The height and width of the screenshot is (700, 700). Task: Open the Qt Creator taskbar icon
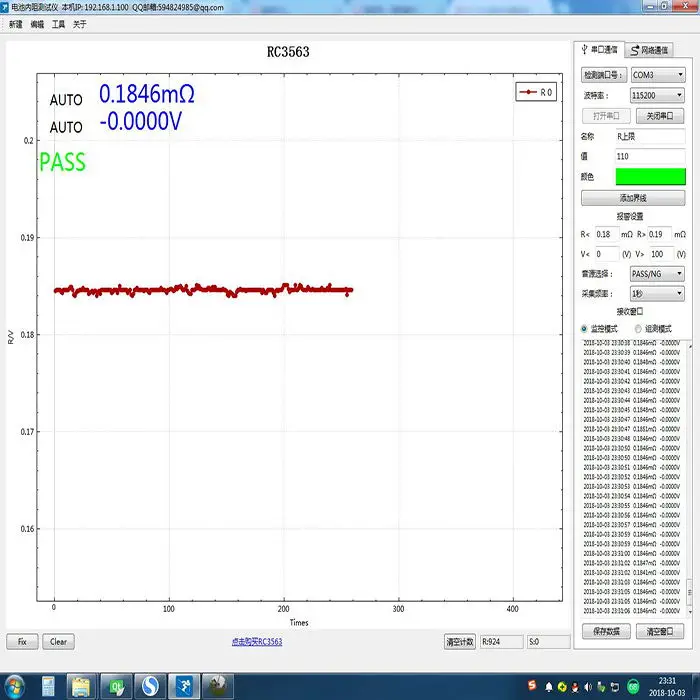tap(116, 687)
